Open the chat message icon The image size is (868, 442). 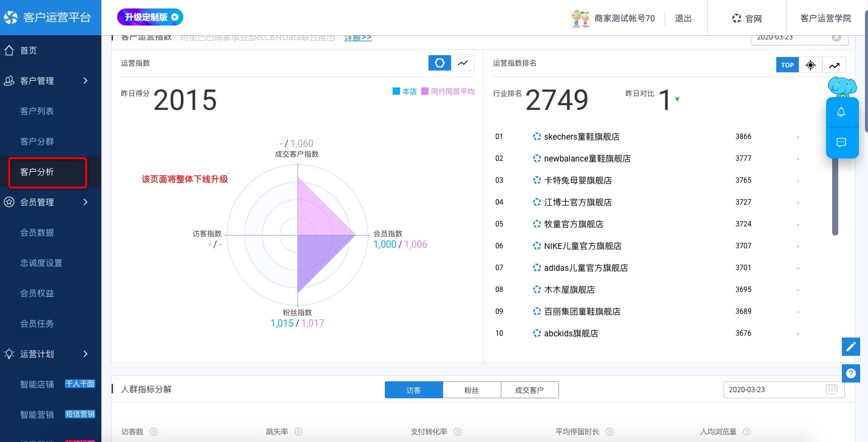point(841,143)
